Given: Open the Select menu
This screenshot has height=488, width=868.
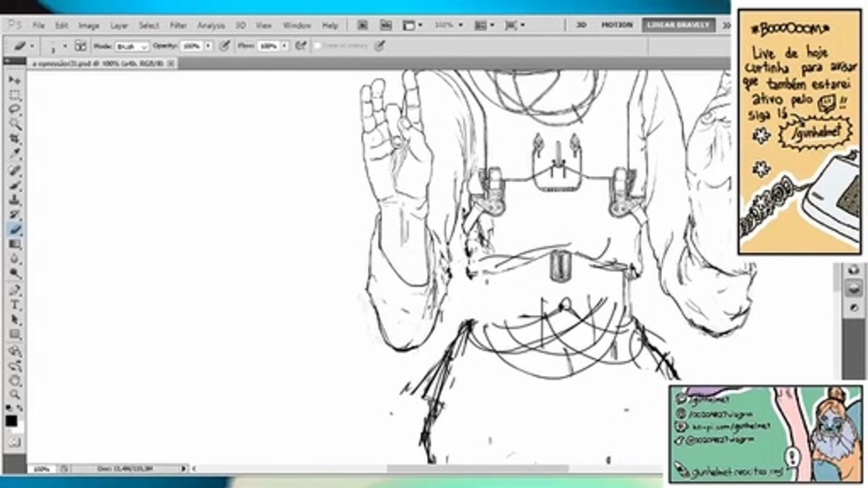Looking at the screenshot, I should point(149,25).
